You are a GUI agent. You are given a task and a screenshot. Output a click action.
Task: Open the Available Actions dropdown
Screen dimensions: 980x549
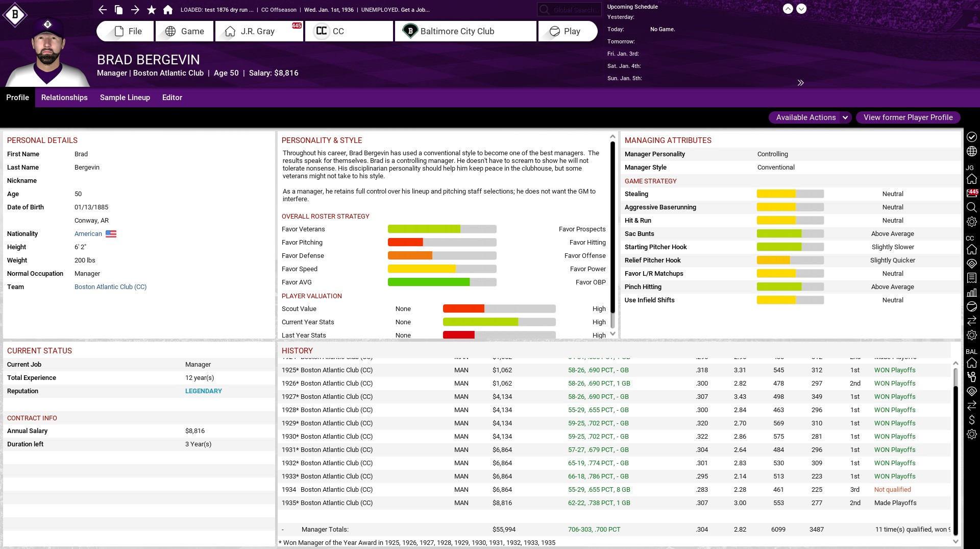(810, 117)
